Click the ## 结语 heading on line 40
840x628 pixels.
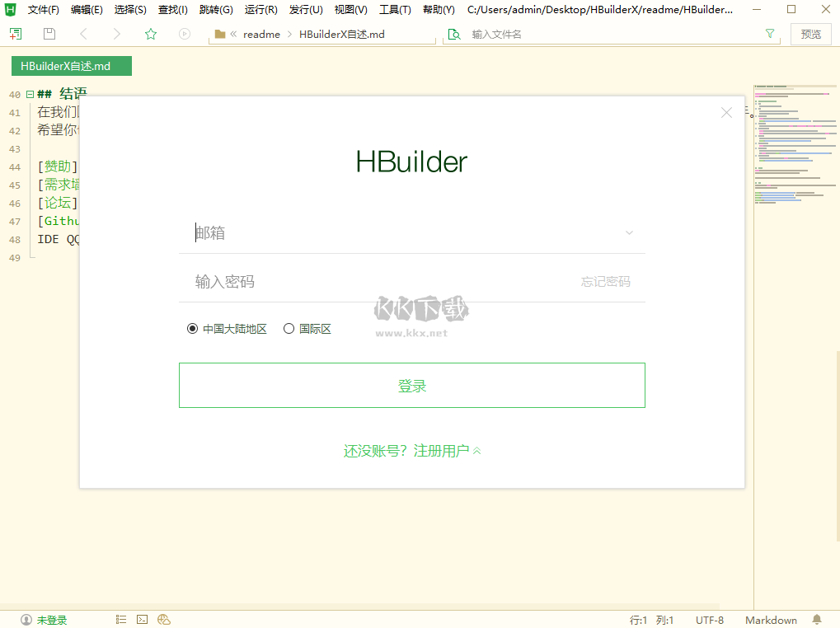point(62,94)
